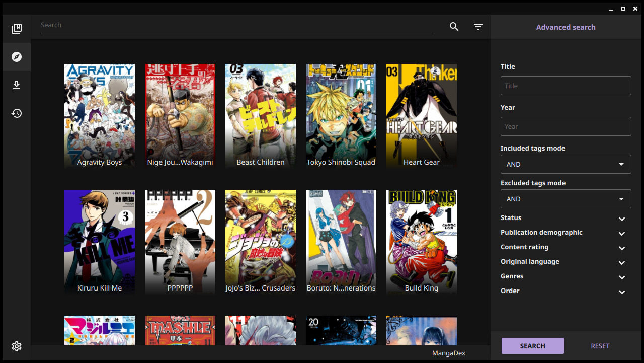Image resolution: width=644 pixels, height=363 pixels.
Task: Expand the Original language section
Action: [566, 262]
